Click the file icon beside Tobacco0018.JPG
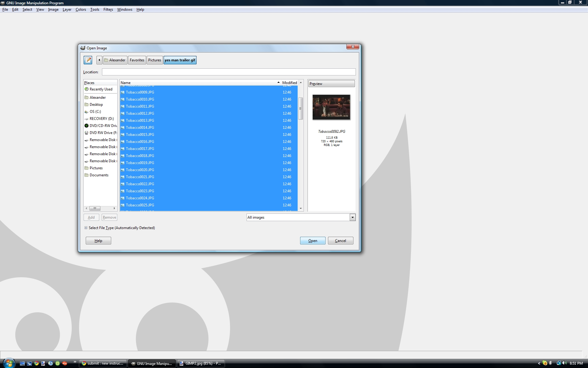 (x=123, y=156)
